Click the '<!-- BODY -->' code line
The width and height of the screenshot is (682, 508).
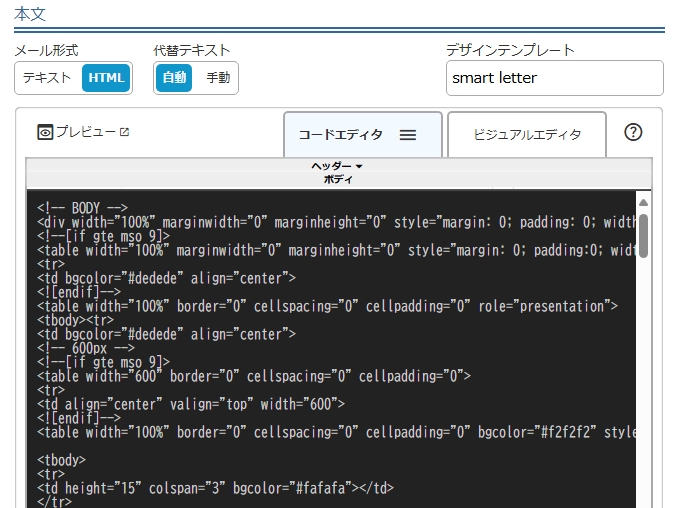coord(82,207)
